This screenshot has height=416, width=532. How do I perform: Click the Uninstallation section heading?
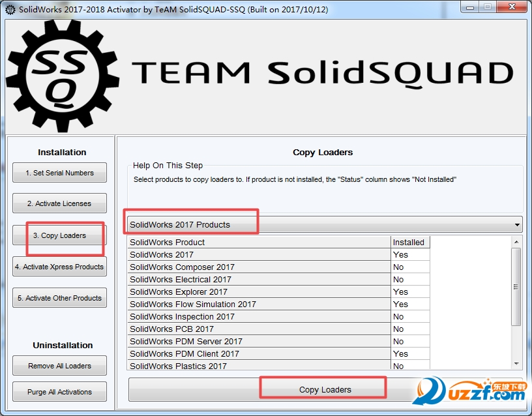click(x=63, y=346)
